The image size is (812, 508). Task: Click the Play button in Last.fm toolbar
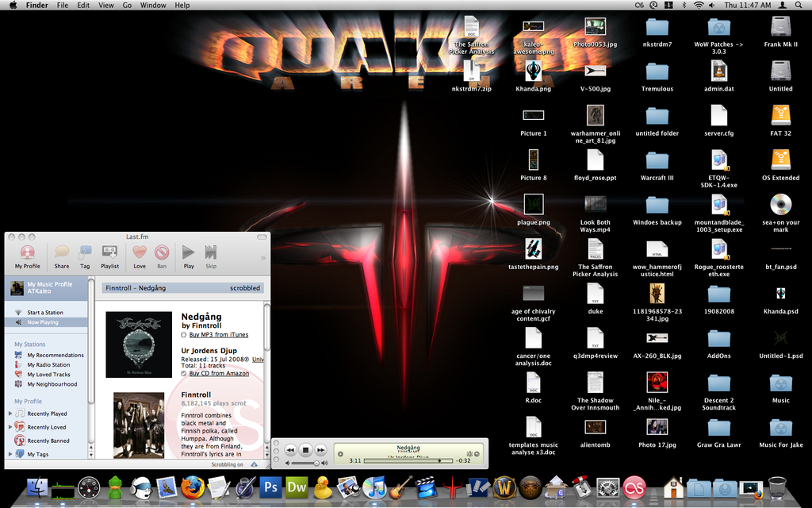pos(189,257)
